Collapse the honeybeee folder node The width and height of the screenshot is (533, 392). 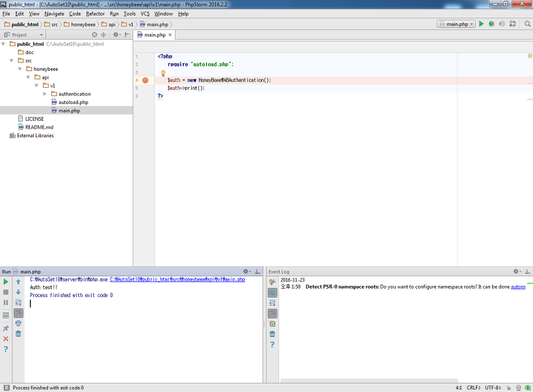point(19,69)
